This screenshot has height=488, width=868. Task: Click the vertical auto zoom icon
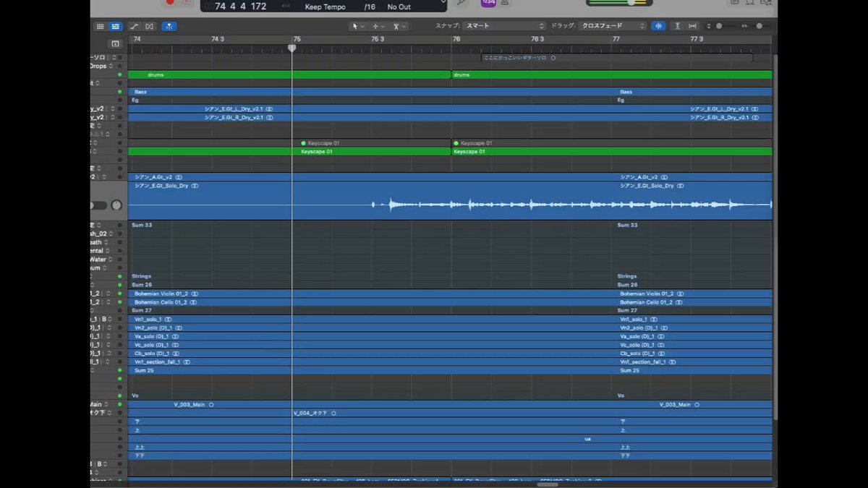click(x=678, y=26)
